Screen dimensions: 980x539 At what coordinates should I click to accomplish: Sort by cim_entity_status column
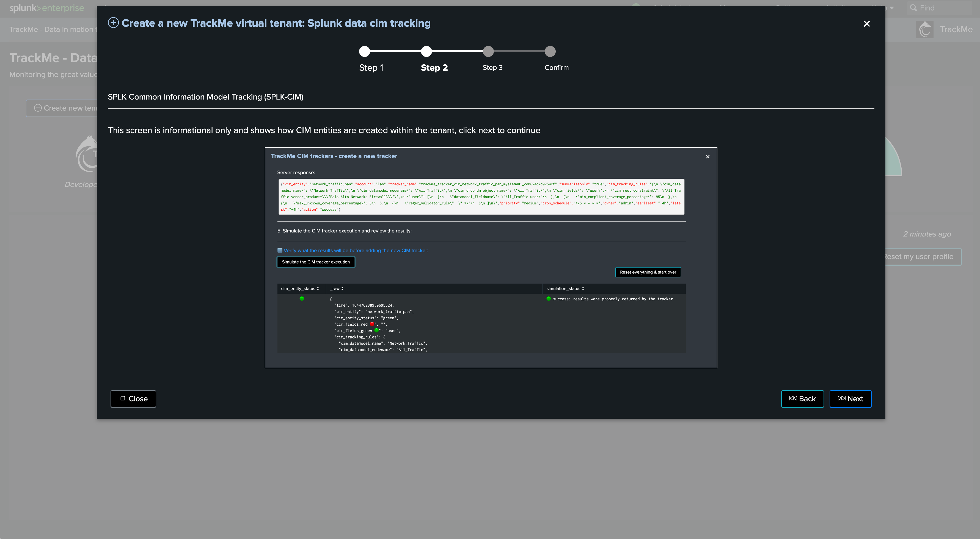point(300,289)
